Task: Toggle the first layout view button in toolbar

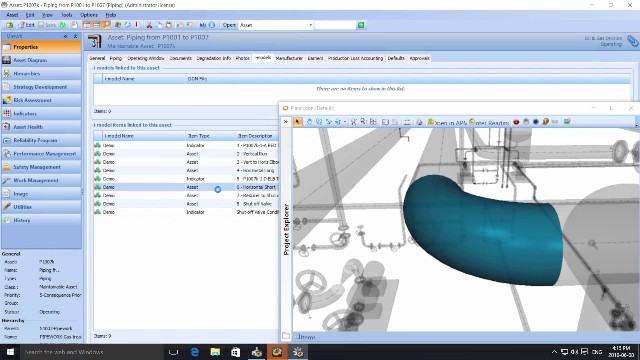Action: pyautogui.click(x=87, y=25)
